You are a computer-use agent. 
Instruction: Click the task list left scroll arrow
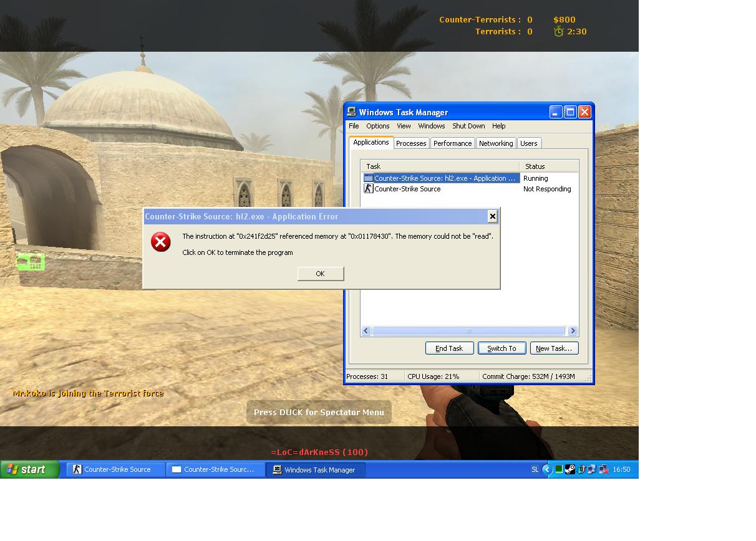(366, 331)
